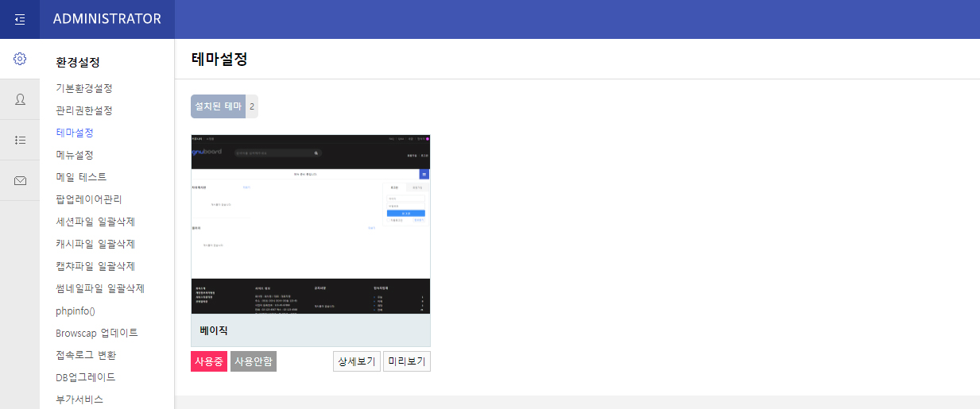Screen dimensions: 980x409
Task: Open 관리권한설정 menu item
Action: (84, 110)
